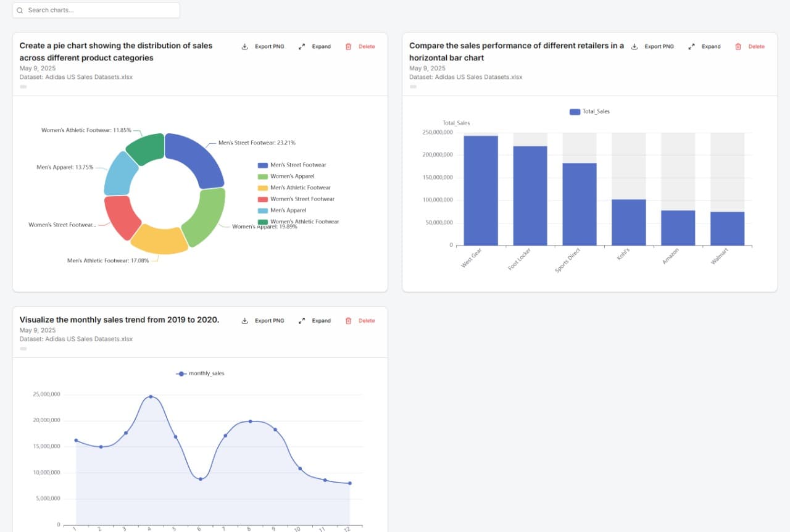Click the trash icon on the pie chart card
790x532 pixels.
pyautogui.click(x=349, y=46)
